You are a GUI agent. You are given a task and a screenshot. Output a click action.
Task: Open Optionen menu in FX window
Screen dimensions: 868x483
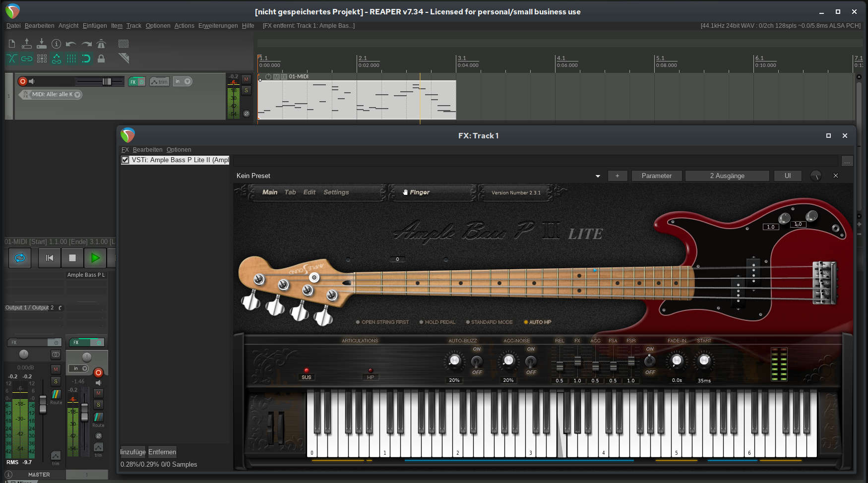[x=179, y=150]
